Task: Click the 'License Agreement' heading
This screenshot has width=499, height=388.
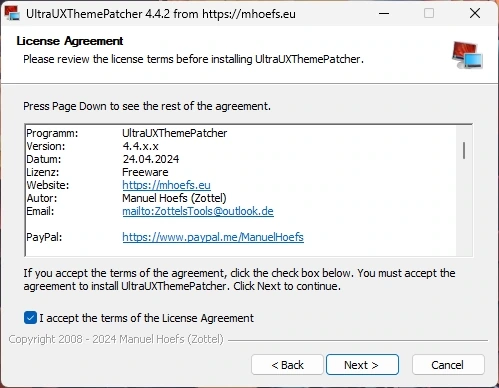Action: pos(70,41)
